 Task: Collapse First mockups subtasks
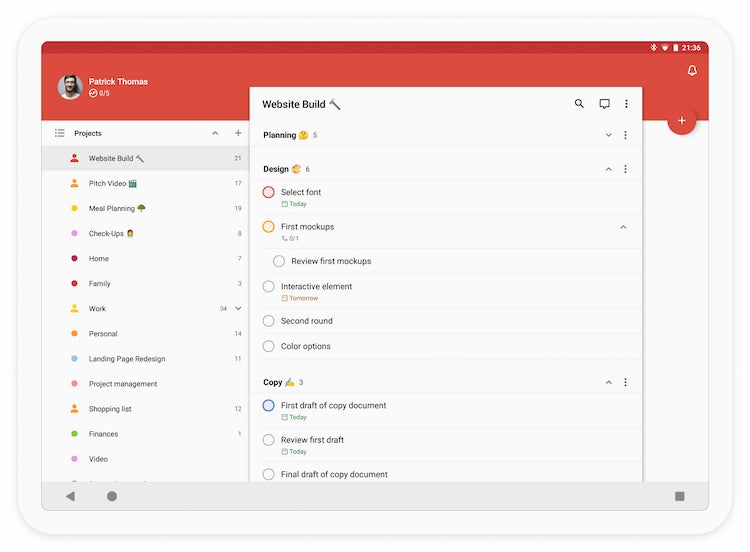point(623,227)
